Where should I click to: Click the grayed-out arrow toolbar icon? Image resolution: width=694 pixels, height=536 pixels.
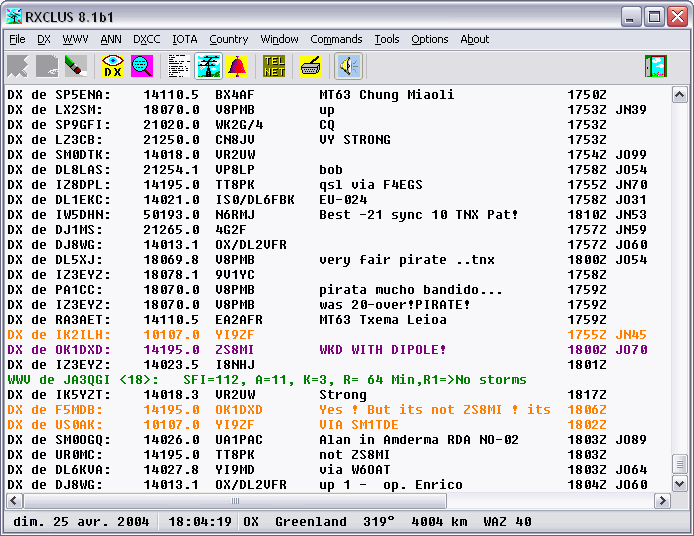pyautogui.click(x=18, y=66)
